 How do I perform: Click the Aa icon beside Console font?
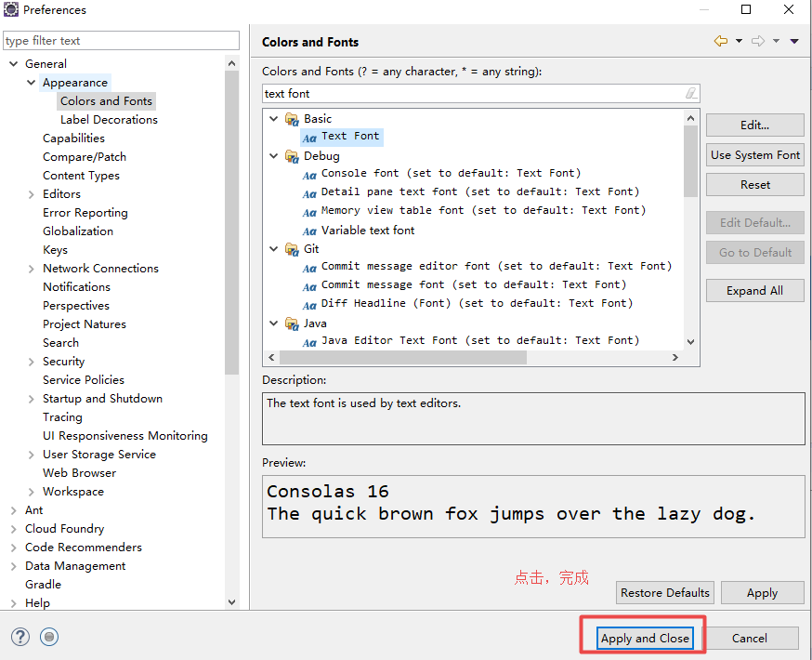pos(309,176)
